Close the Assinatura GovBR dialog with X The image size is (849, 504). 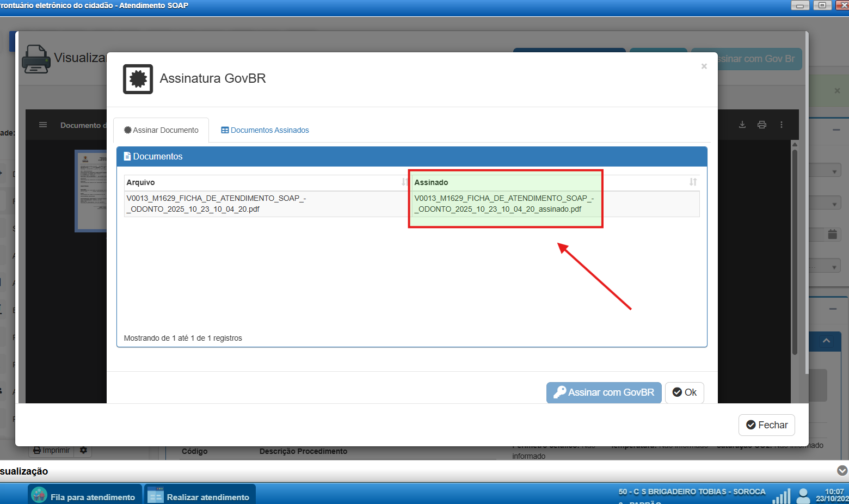click(x=704, y=66)
